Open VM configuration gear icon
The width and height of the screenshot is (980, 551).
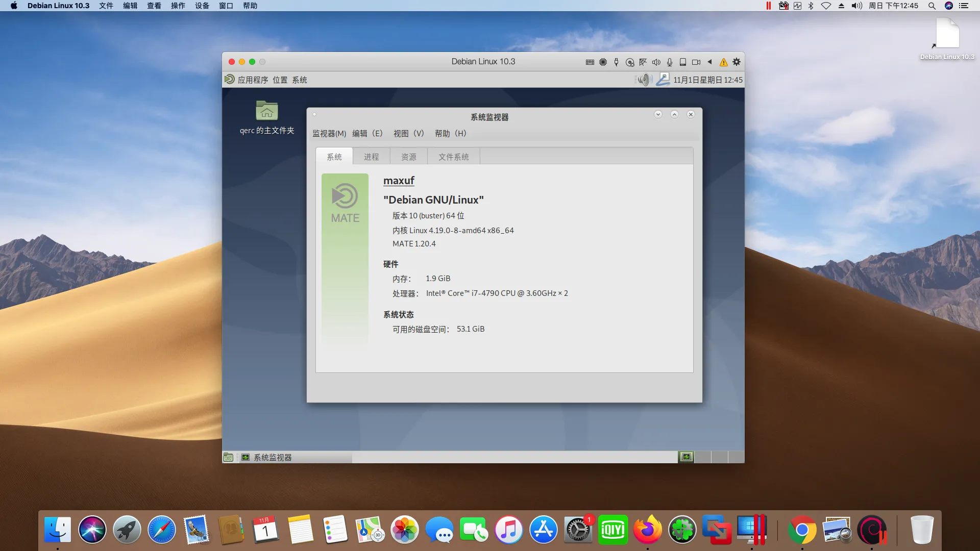pyautogui.click(x=737, y=62)
